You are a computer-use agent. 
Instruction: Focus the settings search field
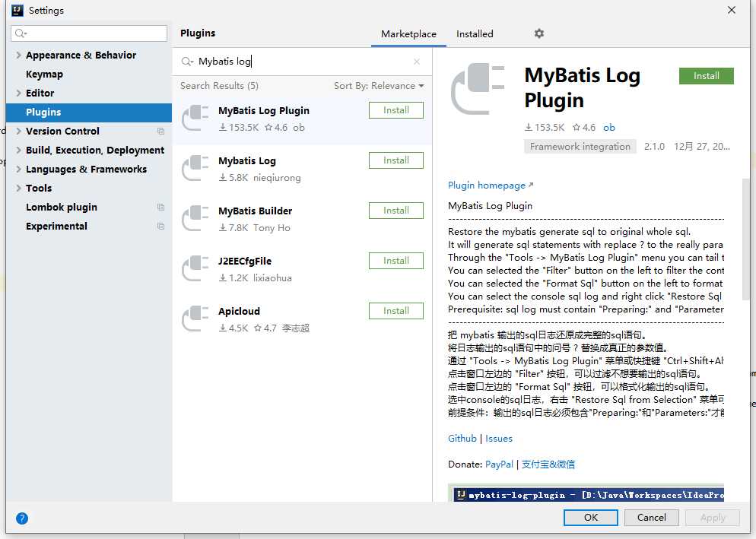[89, 33]
